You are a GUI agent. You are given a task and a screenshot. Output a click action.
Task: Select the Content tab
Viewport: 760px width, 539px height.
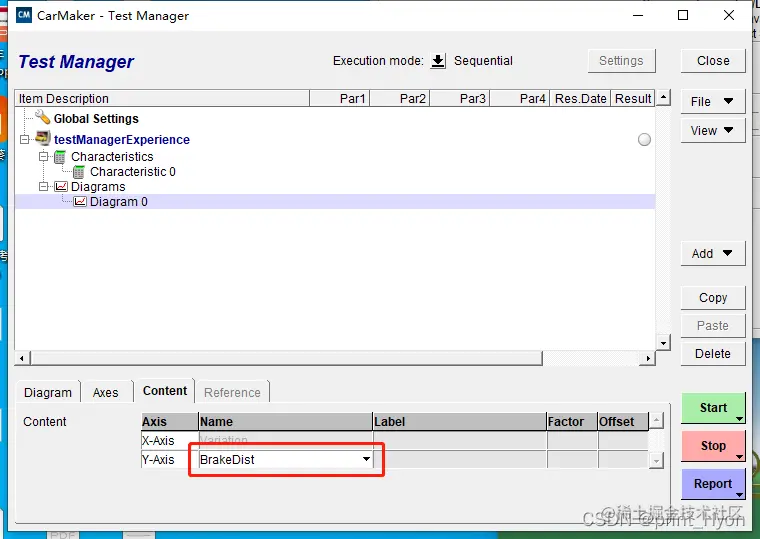coord(165,391)
